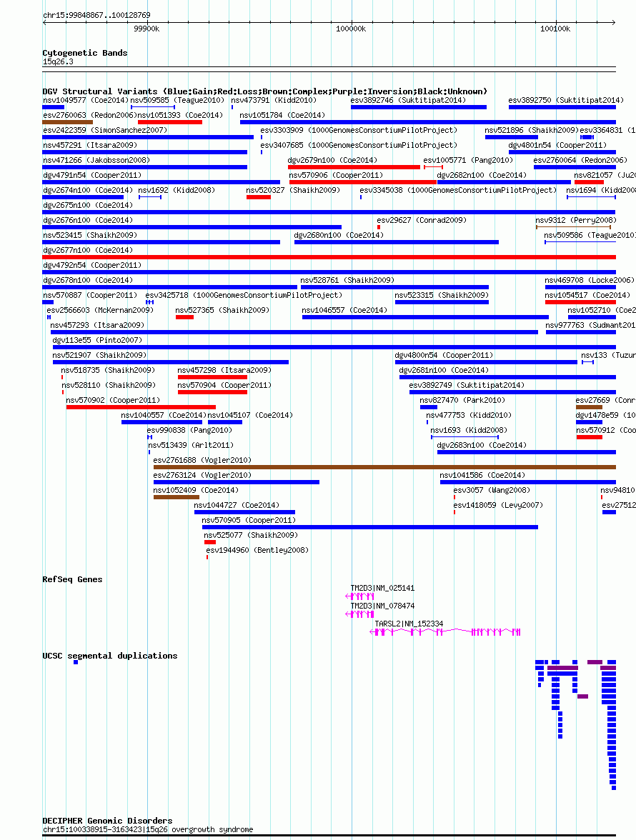Open gene TM2D3|NM_078474 label

click(x=382, y=606)
